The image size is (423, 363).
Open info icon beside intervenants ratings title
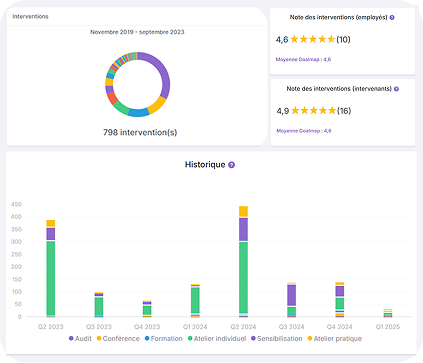[x=396, y=89]
